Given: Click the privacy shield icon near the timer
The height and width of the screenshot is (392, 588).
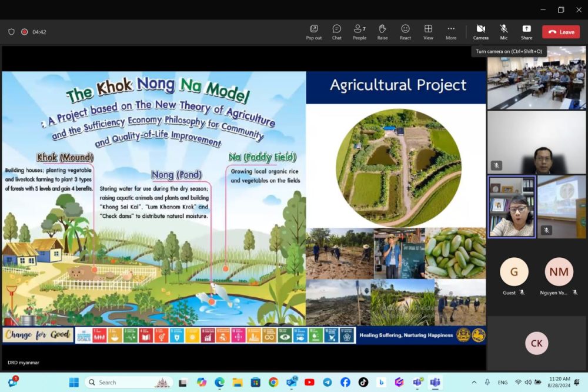Looking at the screenshot, I should coord(11,32).
